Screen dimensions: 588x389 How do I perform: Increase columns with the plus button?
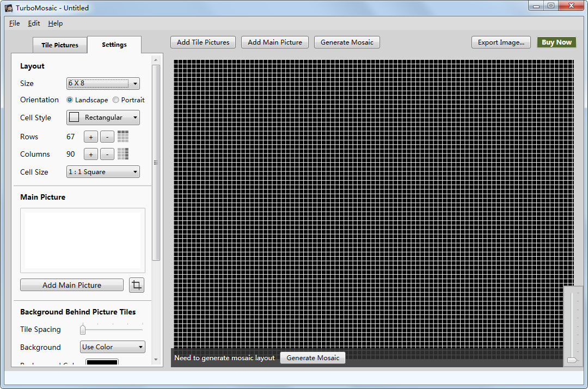point(90,155)
